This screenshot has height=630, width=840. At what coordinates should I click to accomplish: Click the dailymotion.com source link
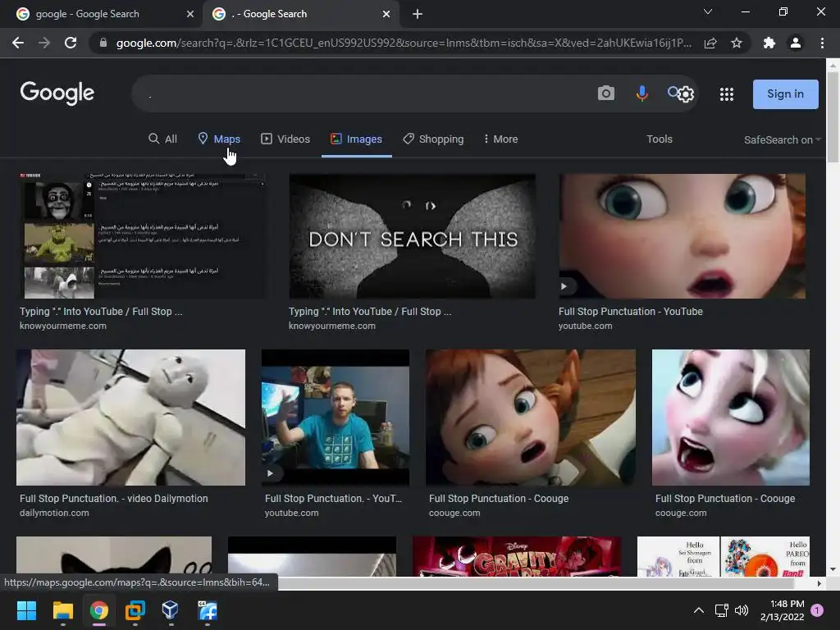[x=54, y=514]
